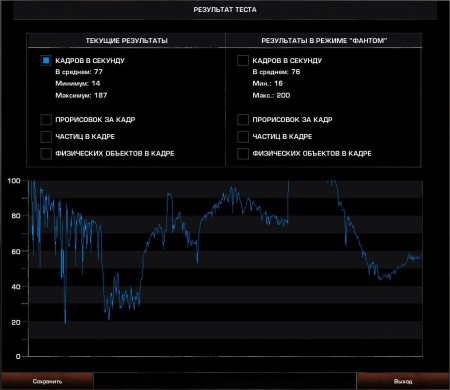
Task: Enable 'Физических объектов в кадре' in Текущие результаты
Action: pos(46,154)
